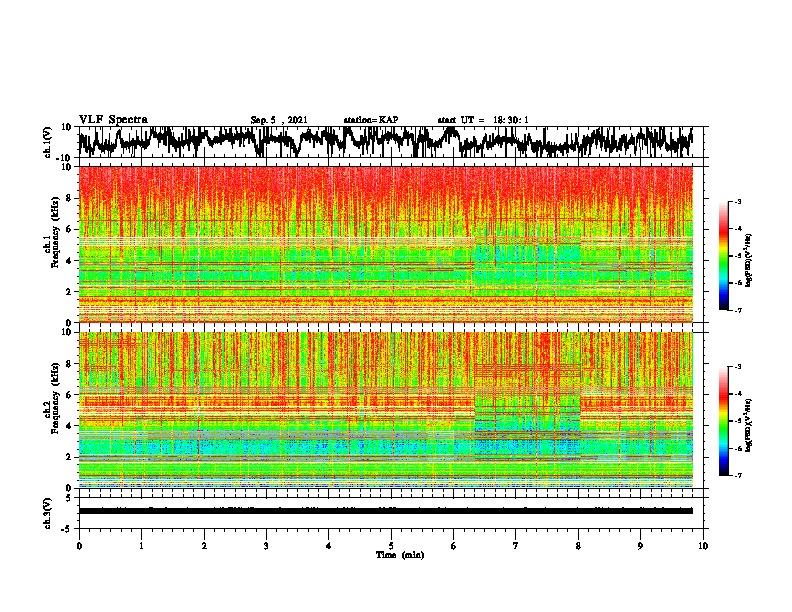Click the "station=KAP" label
This screenshot has height=612, width=792.
click(x=371, y=120)
